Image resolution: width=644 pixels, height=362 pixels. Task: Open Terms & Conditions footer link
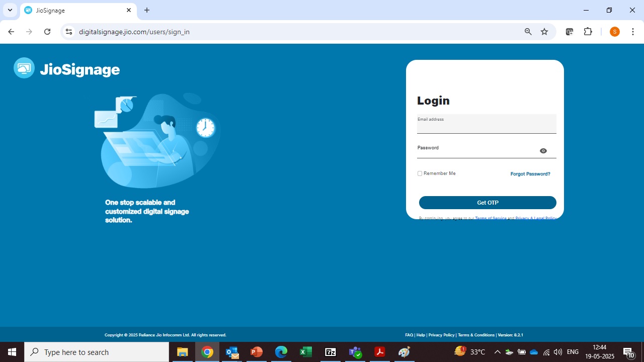click(476, 335)
